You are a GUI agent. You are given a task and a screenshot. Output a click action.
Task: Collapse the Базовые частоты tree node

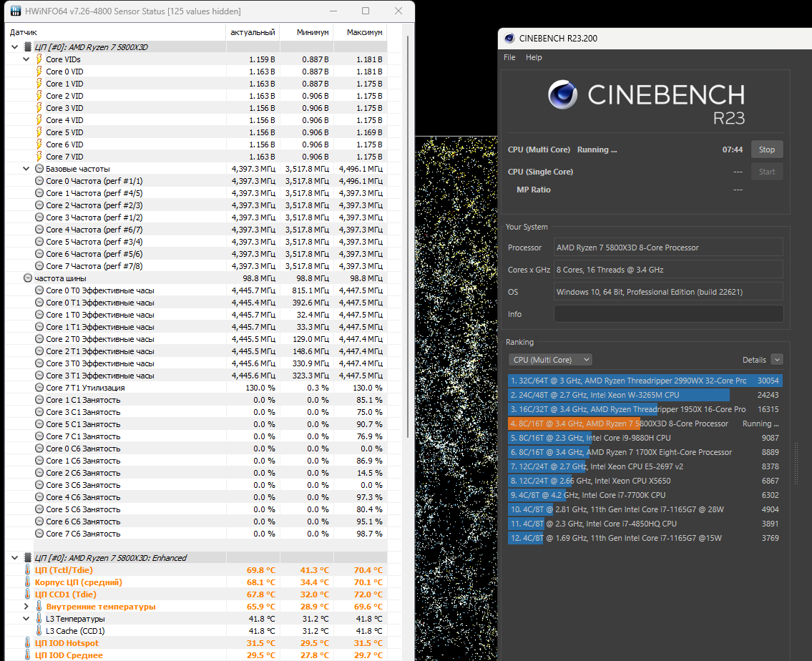(26, 169)
